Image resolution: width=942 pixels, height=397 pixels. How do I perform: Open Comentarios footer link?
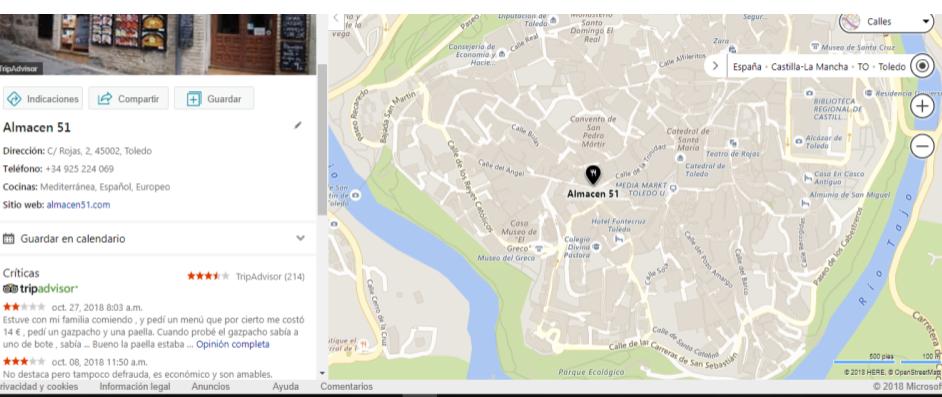[346, 387]
